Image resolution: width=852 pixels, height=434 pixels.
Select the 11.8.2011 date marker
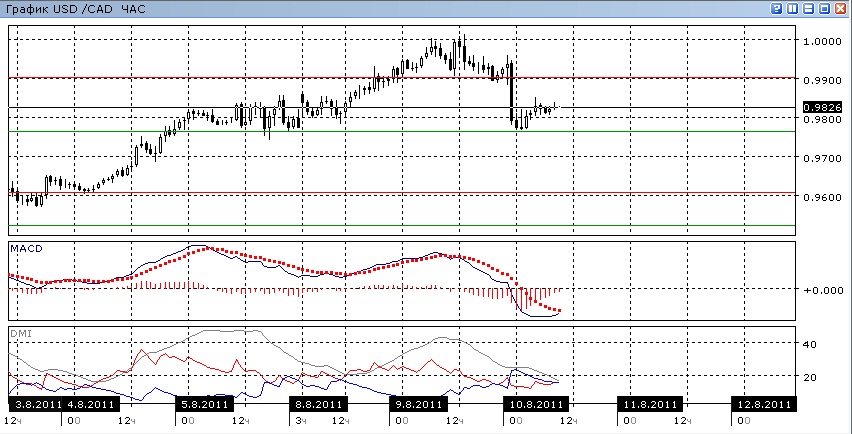(650, 404)
